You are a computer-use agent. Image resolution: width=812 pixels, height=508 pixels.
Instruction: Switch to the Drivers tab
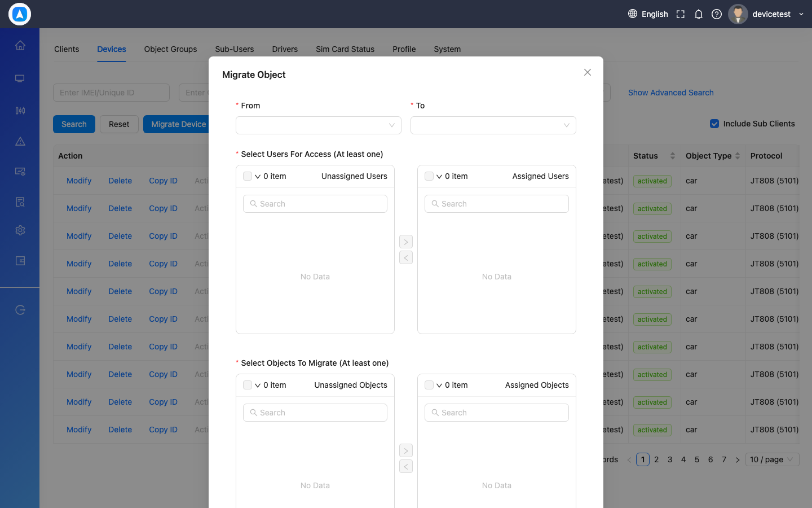point(285,49)
